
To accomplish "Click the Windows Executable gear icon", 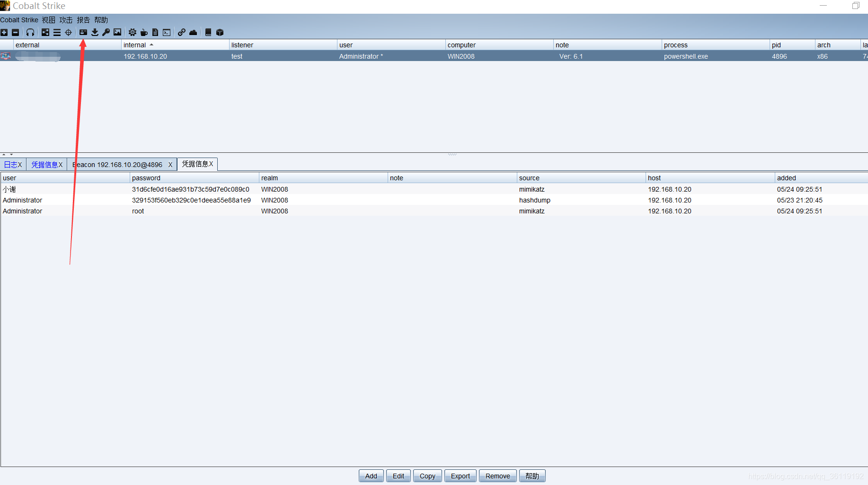I will pos(133,32).
